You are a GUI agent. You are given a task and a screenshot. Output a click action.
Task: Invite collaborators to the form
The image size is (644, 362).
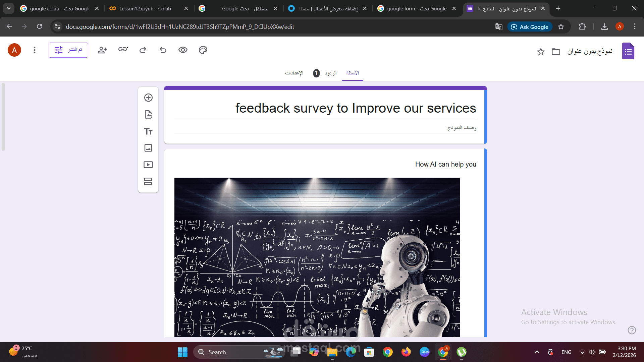(102, 50)
